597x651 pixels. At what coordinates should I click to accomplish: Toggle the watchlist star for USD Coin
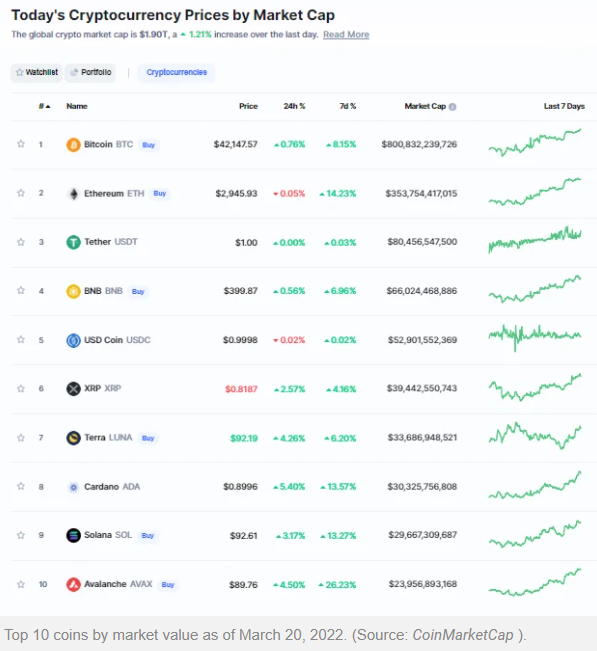[21, 340]
